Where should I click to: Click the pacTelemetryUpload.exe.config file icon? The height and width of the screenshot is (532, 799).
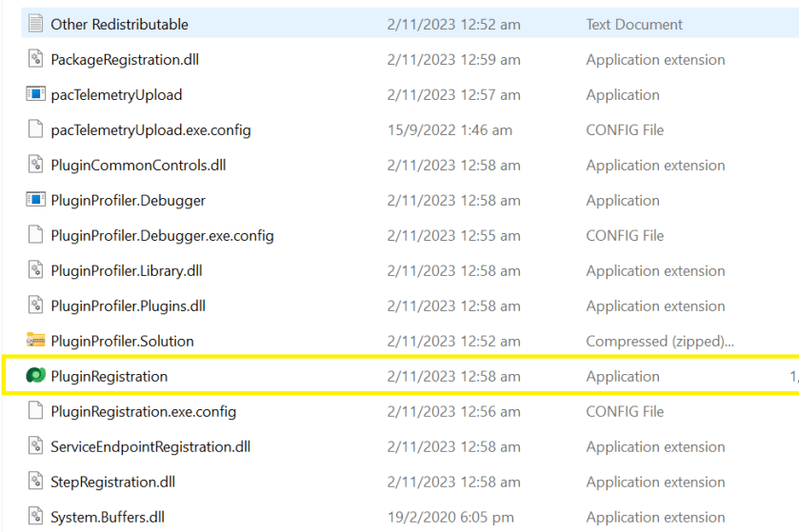35,129
